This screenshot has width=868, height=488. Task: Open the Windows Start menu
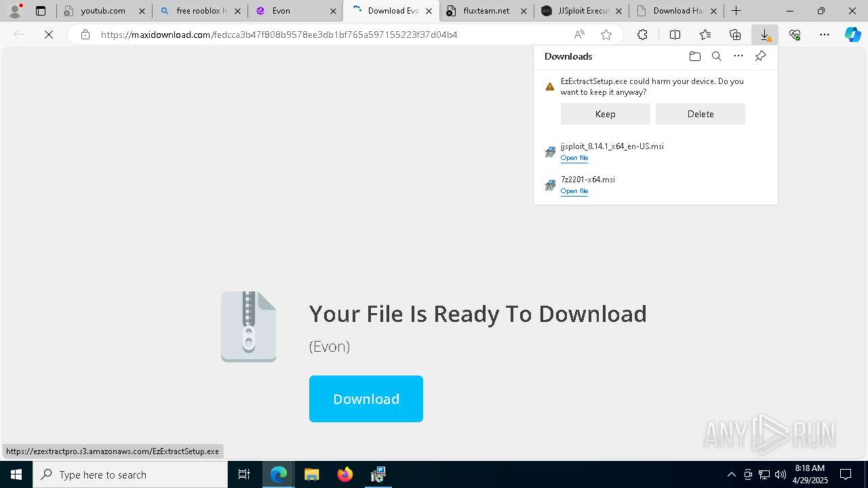[x=16, y=474]
